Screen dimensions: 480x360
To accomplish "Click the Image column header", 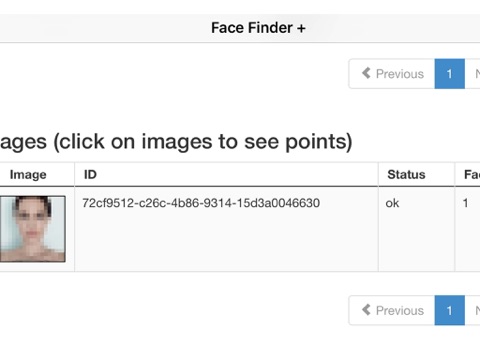I will [28, 175].
